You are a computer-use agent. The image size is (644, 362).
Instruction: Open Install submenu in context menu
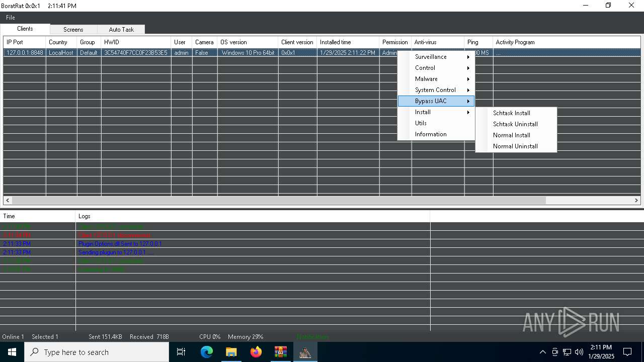[436, 112]
